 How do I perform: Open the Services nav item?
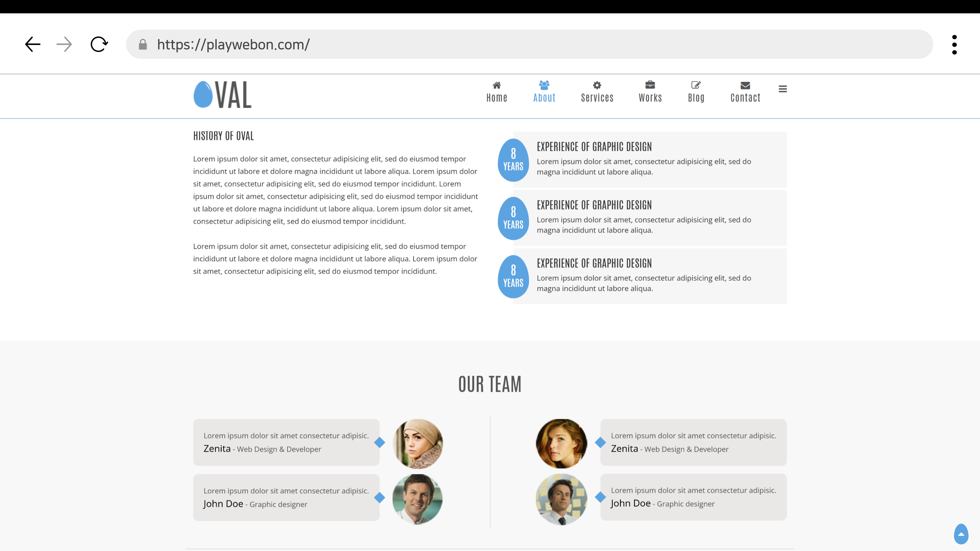[x=597, y=92]
